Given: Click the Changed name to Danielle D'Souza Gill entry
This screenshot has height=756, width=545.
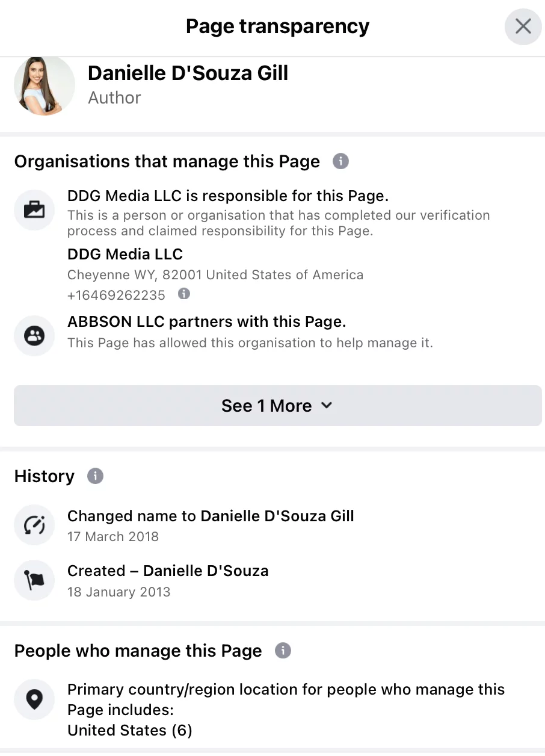Looking at the screenshot, I should click(x=211, y=516).
